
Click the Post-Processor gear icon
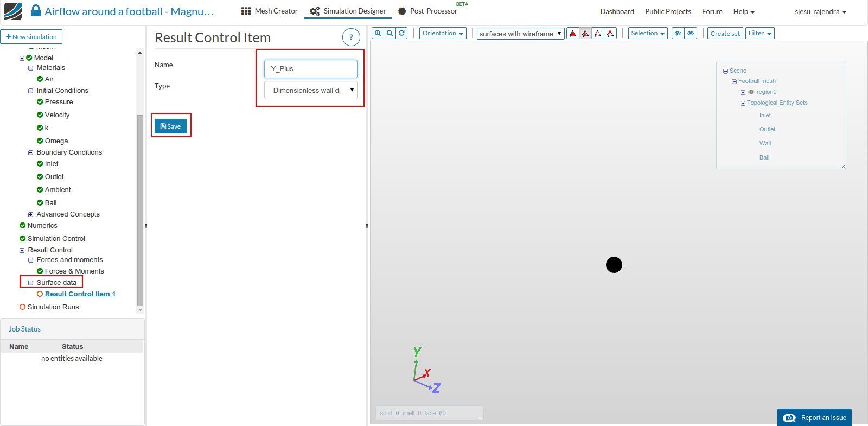point(402,11)
